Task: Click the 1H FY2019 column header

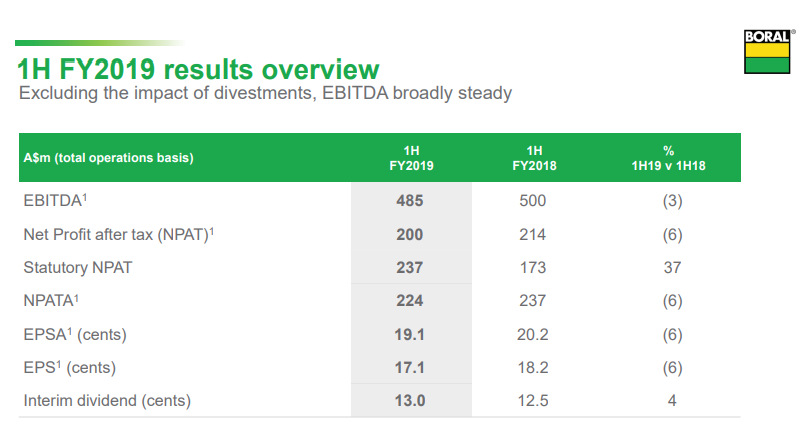Action: [411, 158]
